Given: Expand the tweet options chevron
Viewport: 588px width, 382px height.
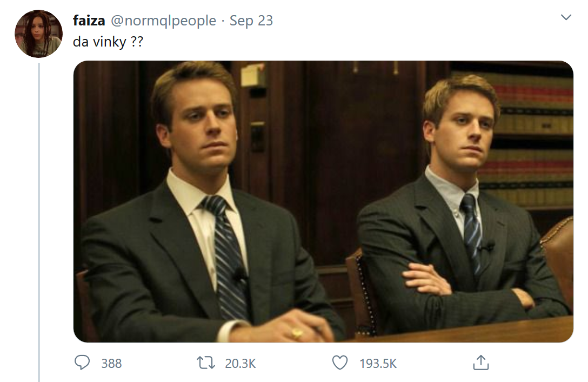Looking at the screenshot, I should pyautogui.click(x=566, y=17).
